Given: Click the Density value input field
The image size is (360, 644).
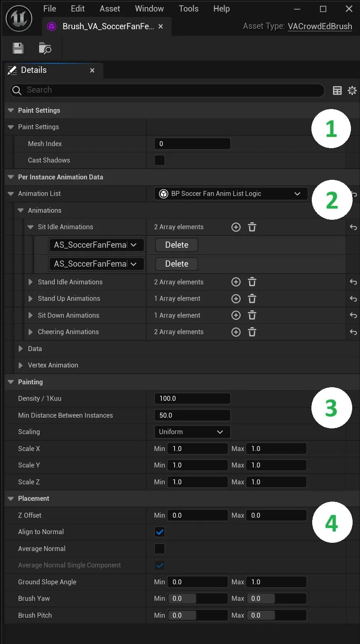Looking at the screenshot, I should (x=192, y=398).
